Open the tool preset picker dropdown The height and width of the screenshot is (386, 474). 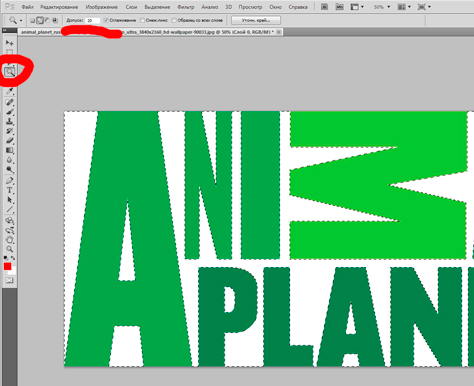(15, 20)
